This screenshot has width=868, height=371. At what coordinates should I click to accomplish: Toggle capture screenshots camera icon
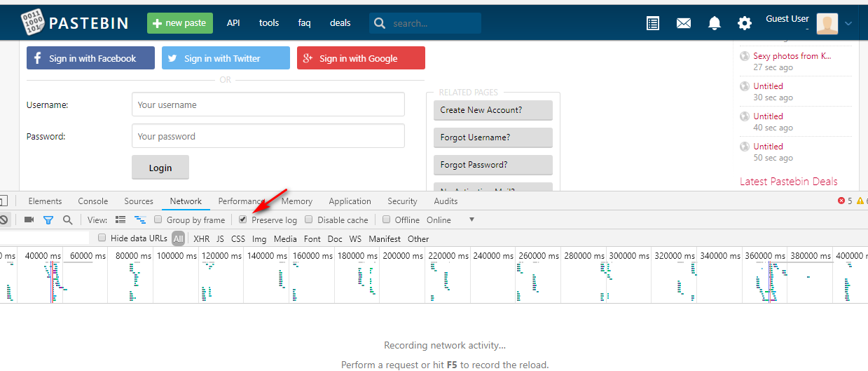click(x=29, y=220)
